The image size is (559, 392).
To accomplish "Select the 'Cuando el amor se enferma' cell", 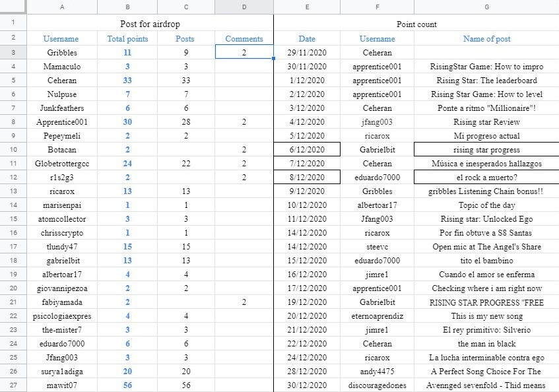I will [486, 275].
